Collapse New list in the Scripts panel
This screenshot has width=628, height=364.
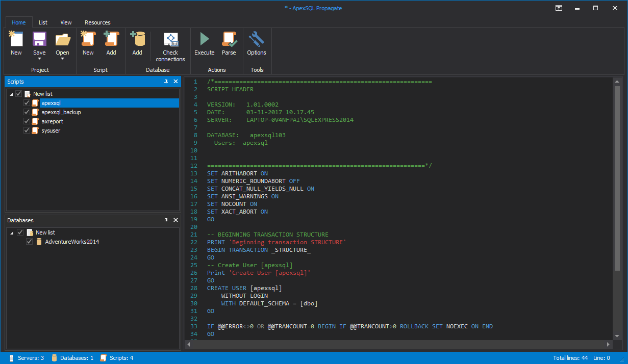(x=11, y=93)
